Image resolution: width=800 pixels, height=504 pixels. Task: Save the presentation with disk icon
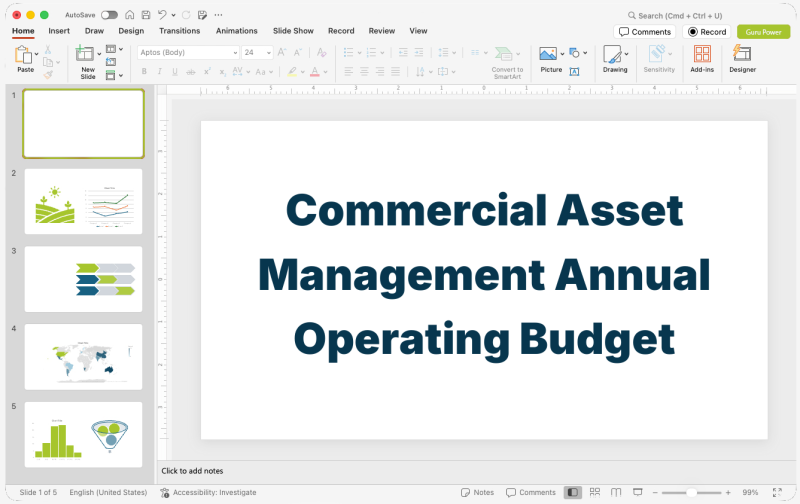(146, 15)
